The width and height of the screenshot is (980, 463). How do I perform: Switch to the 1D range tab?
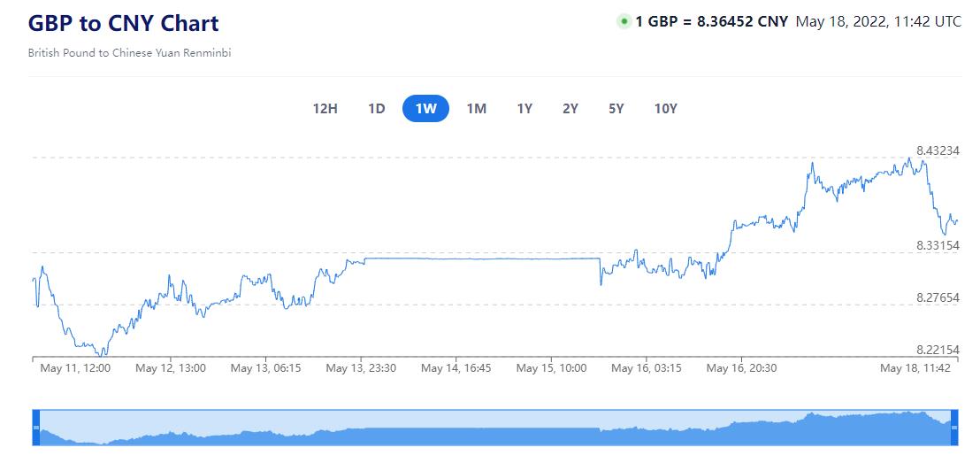point(376,109)
